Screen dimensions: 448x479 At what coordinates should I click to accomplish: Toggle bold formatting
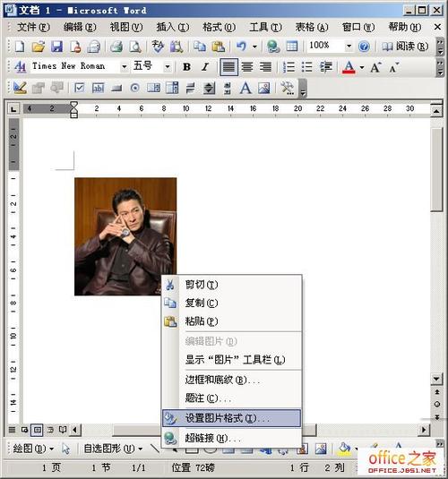[186, 66]
